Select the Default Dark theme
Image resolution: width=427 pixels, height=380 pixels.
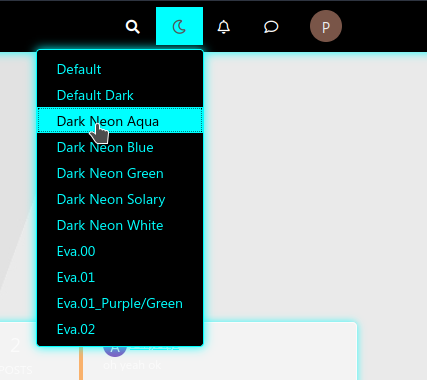click(120, 95)
